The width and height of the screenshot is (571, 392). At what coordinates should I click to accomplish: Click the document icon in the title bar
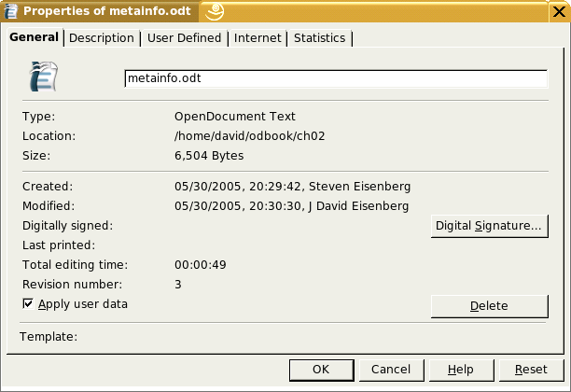pyautogui.click(x=11, y=11)
